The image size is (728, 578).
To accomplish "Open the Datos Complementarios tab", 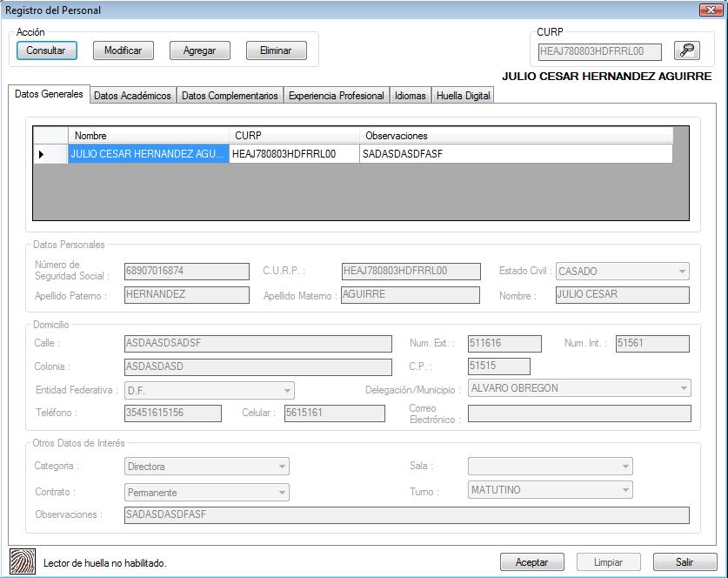I will 230,96.
